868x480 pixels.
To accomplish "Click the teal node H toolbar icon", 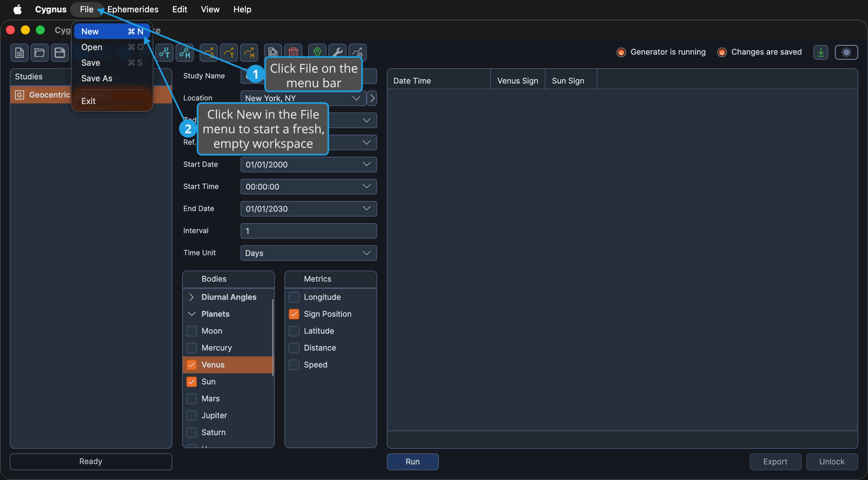I will coord(185,53).
